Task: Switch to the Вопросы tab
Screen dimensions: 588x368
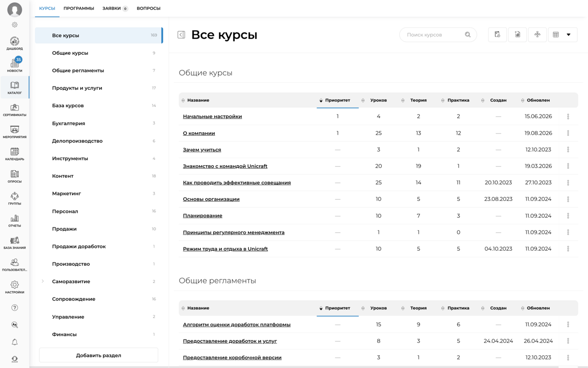Action: coord(148,9)
